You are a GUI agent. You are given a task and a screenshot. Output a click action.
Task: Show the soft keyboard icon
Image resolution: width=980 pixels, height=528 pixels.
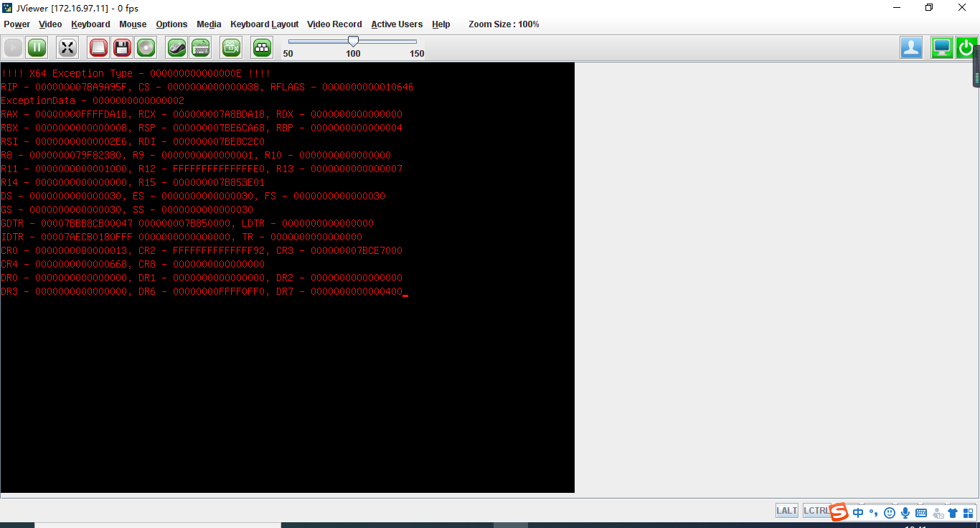pos(201,48)
